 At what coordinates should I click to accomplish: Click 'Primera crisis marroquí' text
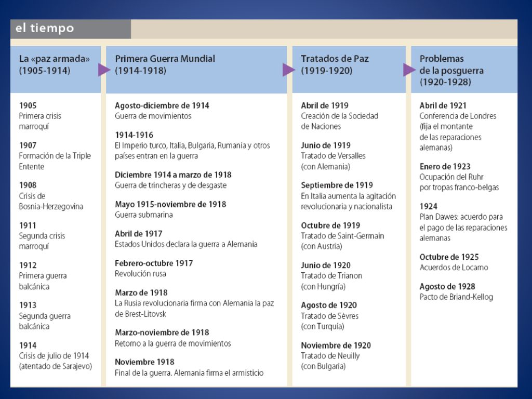[40, 121]
